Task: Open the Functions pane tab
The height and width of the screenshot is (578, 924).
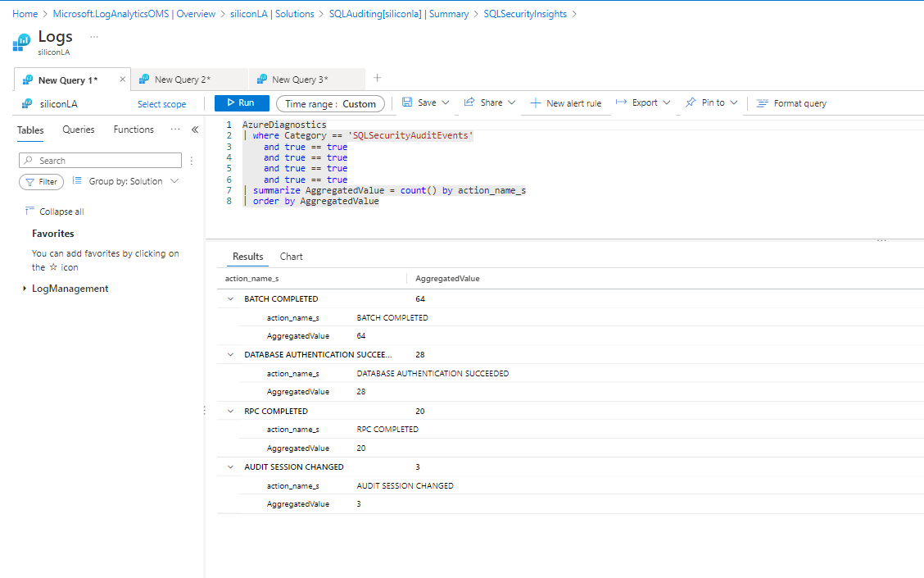Action: [x=134, y=130]
